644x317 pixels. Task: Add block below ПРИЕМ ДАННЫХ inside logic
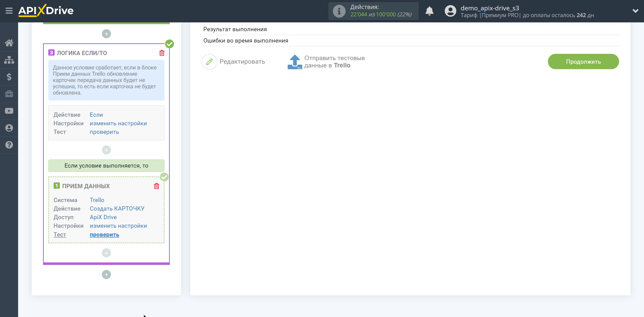pos(106,253)
